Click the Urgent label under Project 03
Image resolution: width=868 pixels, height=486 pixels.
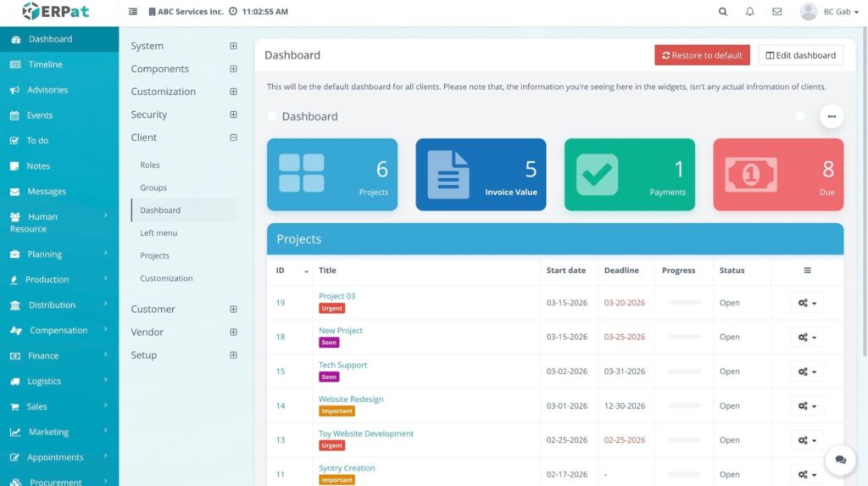click(331, 309)
